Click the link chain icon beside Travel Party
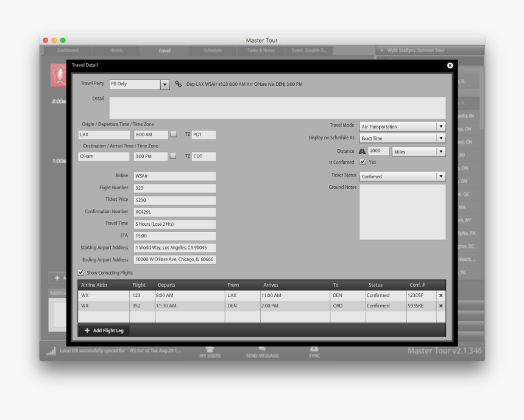524x420 pixels. (179, 84)
